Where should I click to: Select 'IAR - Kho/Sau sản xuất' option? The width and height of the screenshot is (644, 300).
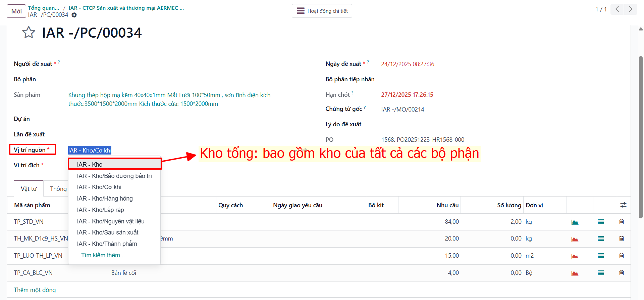tap(114, 232)
